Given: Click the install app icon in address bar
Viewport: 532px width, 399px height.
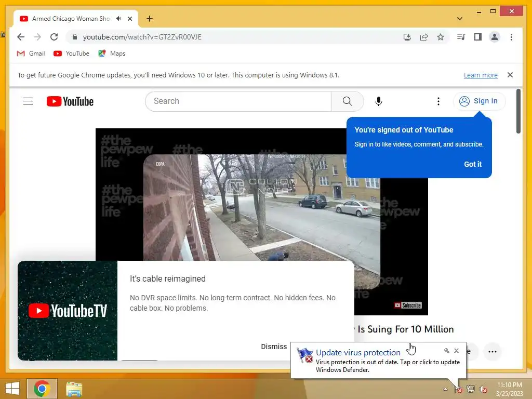Looking at the screenshot, I should [x=407, y=37].
